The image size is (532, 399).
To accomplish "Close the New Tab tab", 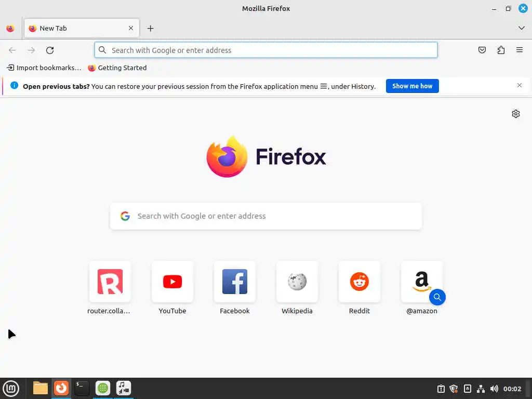I will point(131,28).
